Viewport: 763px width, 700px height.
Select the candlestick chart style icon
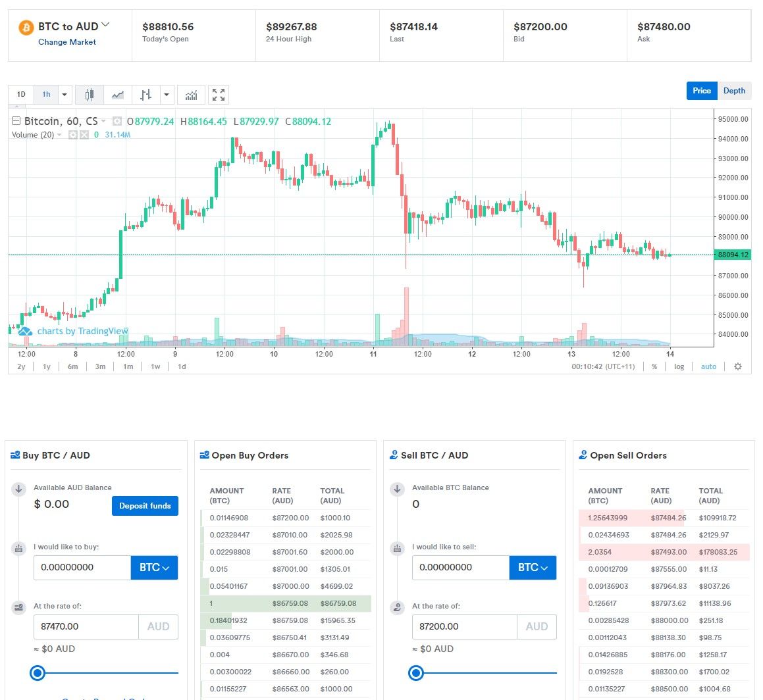click(x=90, y=94)
